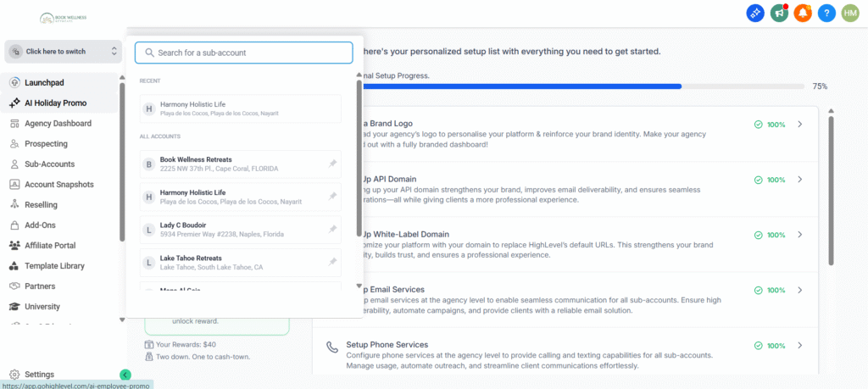The image size is (868, 389).
Task: Expand the Setup Phone Services chevron
Action: point(799,346)
